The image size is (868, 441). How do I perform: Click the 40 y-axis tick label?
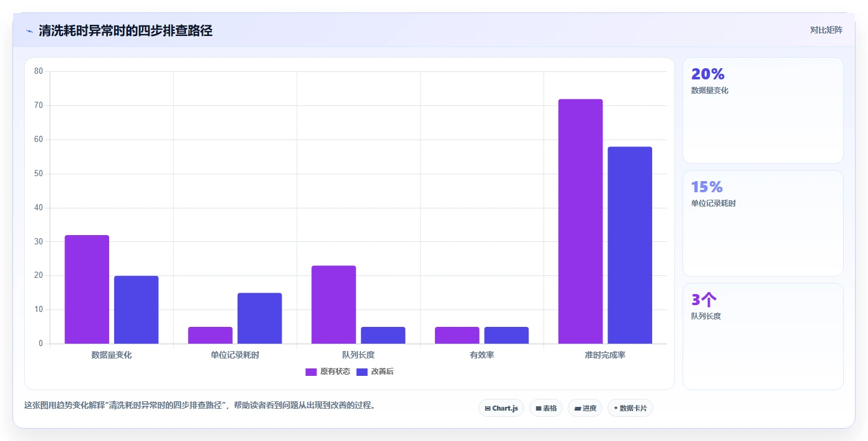coord(38,208)
